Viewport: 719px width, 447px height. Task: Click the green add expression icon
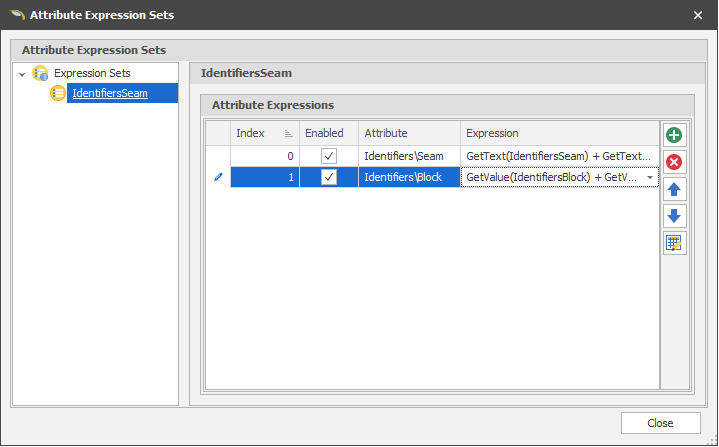click(x=675, y=135)
